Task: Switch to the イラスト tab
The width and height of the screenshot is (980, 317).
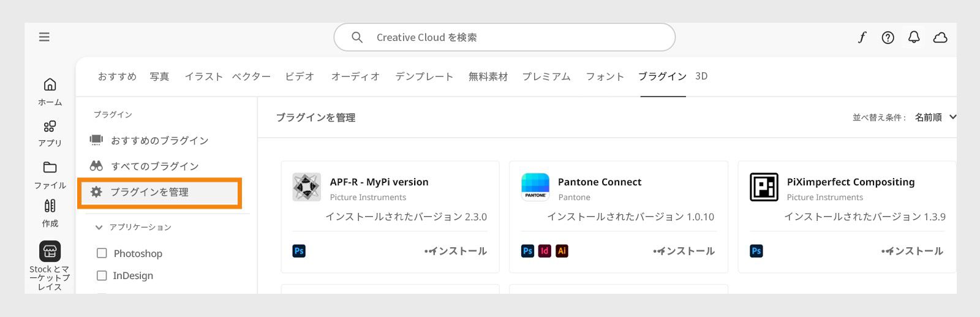Action: (x=203, y=76)
